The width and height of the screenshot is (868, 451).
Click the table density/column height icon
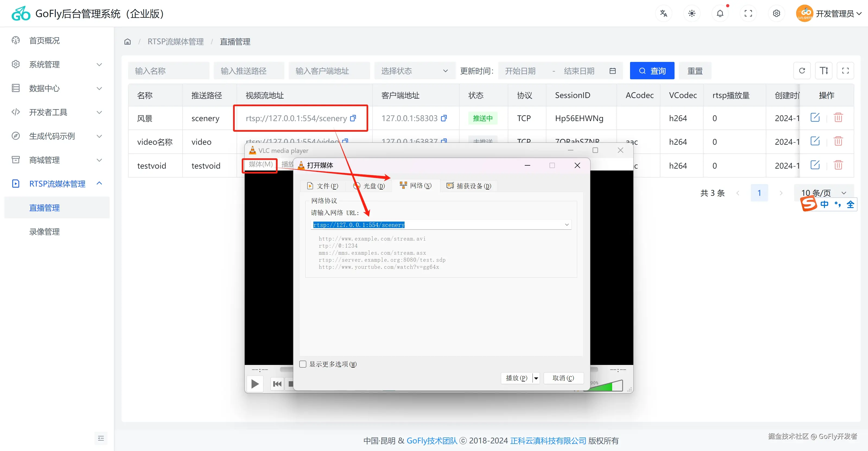(x=824, y=70)
